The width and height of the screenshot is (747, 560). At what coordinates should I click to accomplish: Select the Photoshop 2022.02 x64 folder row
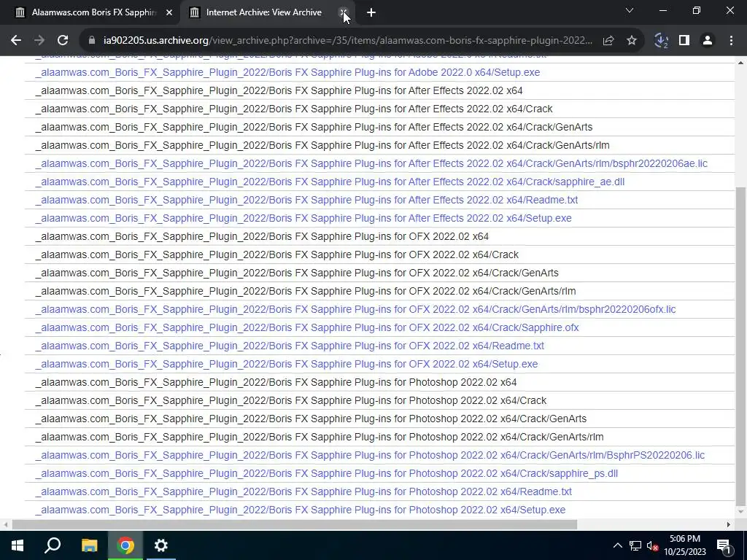[379, 382]
